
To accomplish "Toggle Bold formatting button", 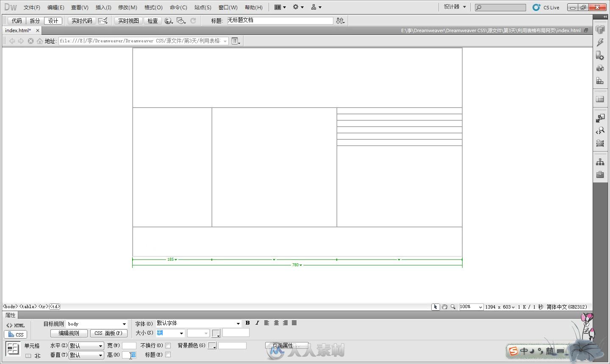I will click(x=248, y=323).
